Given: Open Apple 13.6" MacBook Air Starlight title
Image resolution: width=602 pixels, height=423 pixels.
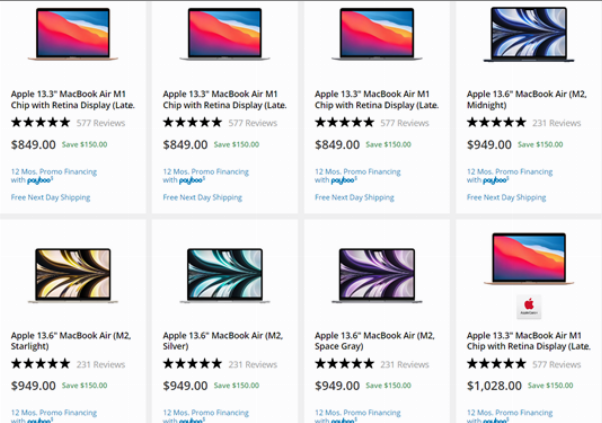Looking at the screenshot, I should click(70, 340).
